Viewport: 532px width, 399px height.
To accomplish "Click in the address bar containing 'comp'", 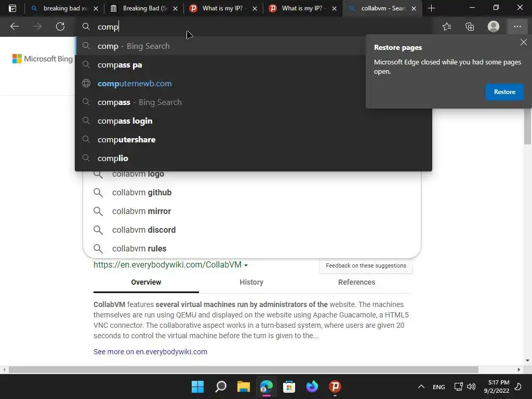I will pos(255,27).
